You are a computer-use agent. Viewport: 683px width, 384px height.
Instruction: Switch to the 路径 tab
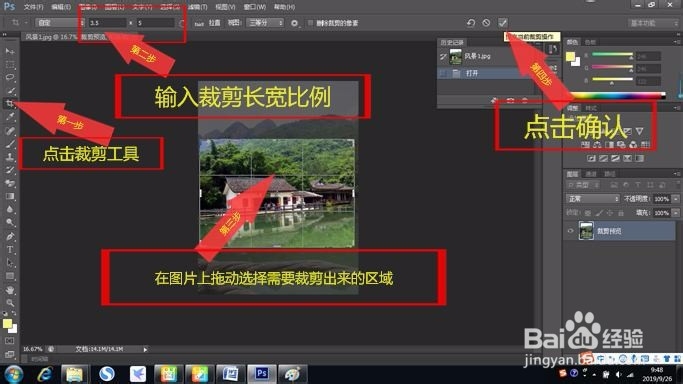pyautogui.click(x=610, y=174)
